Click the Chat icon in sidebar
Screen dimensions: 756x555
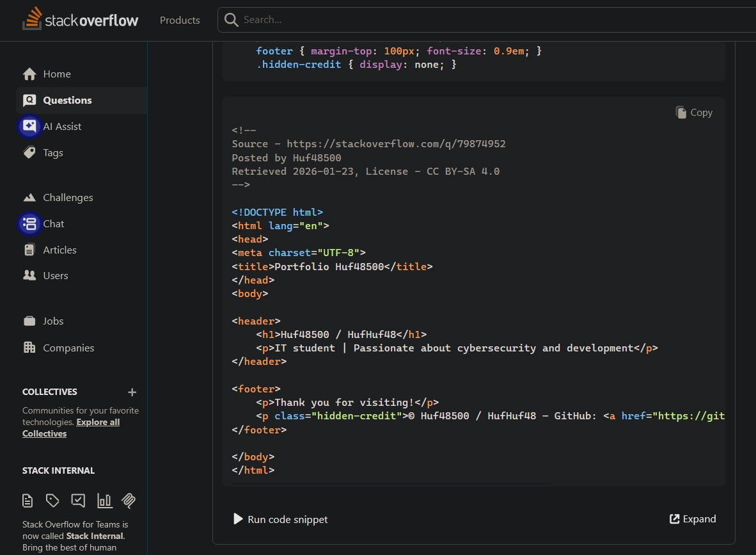29,223
